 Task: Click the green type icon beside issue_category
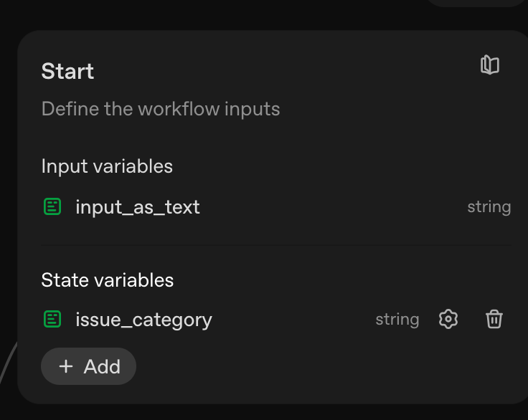[52, 320]
